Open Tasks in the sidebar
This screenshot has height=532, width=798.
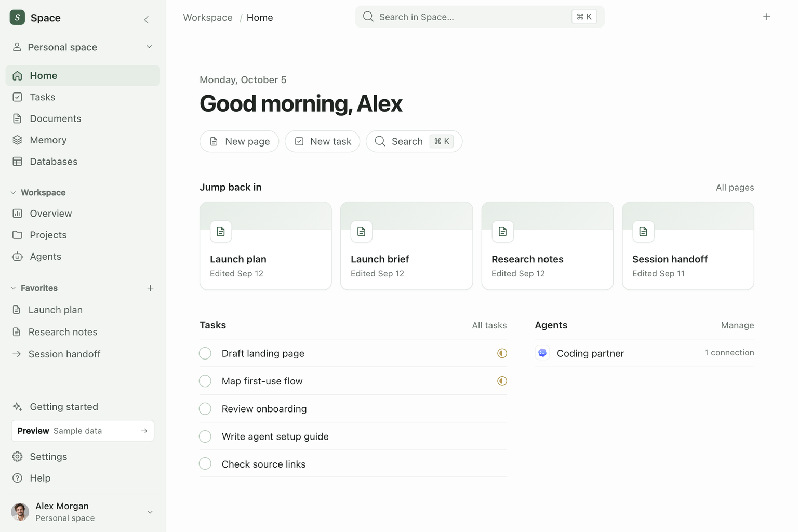(83, 97)
